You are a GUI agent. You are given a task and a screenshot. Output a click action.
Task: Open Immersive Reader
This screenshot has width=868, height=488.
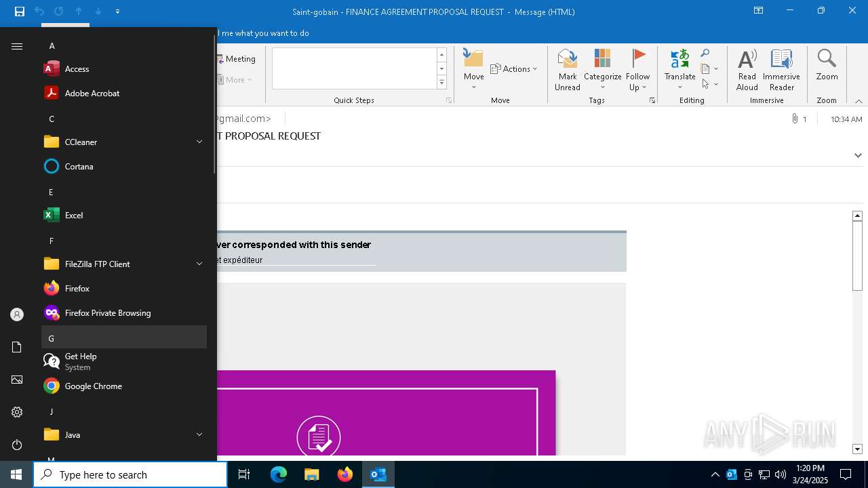[781, 70]
